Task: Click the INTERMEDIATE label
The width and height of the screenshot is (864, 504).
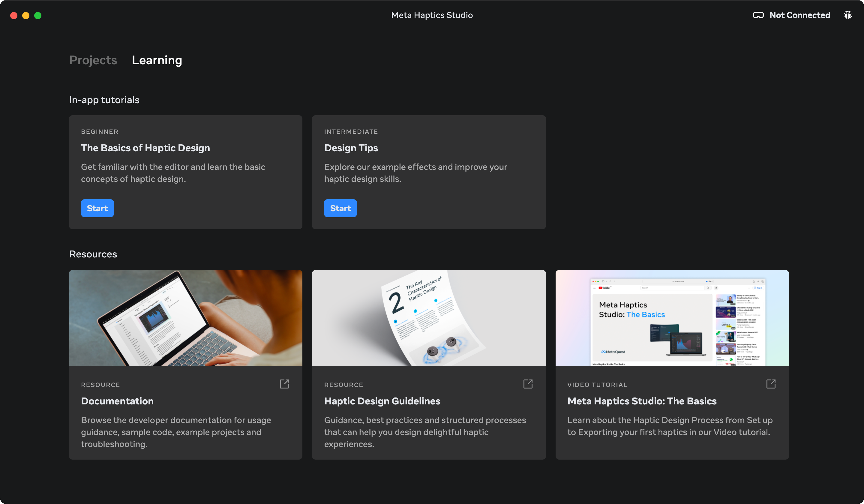Action: pos(351,132)
